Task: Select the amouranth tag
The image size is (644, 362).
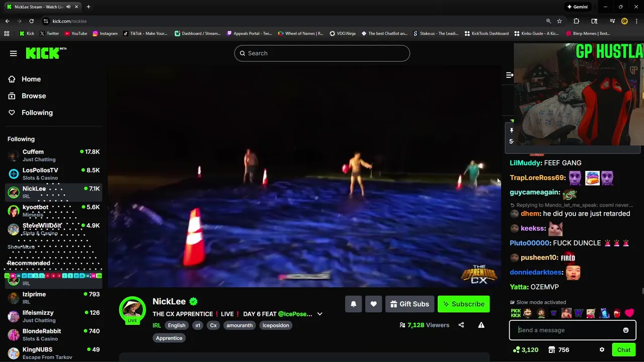Action: [x=239, y=325]
